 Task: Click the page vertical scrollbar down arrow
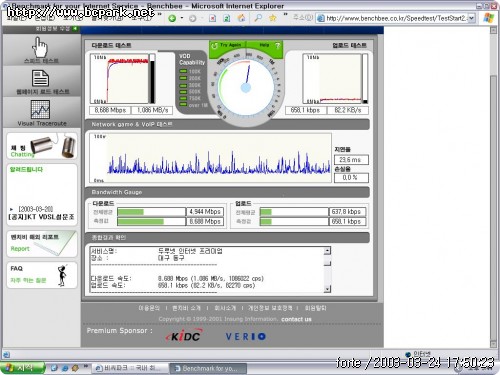(x=494, y=344)
